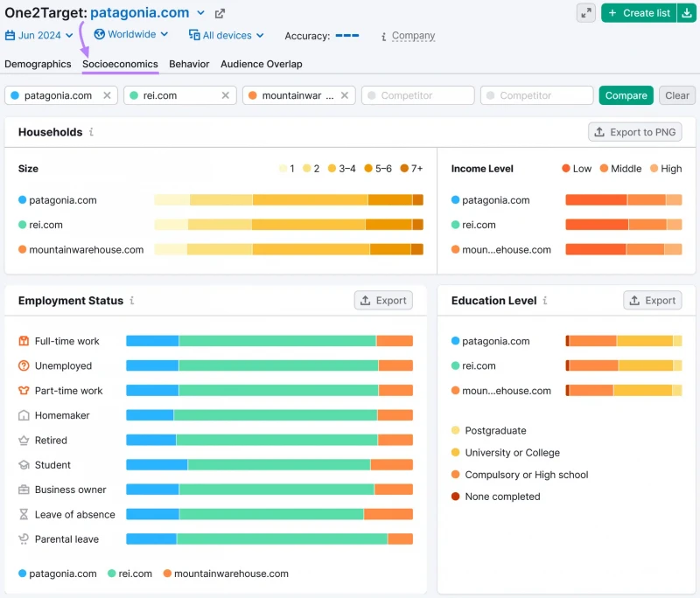
Task: Toggle the Low income level legend
Action: point(577,169)
